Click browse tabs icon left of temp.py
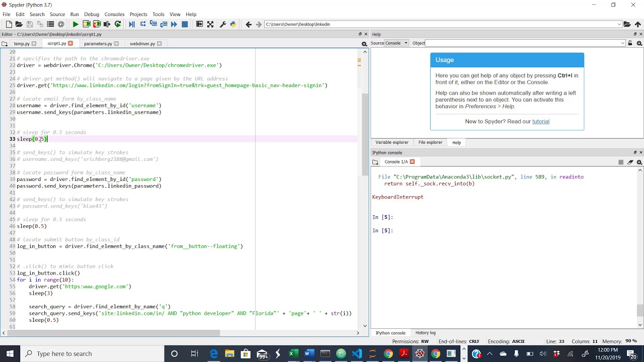644x362 pixels. tap(5, 44)
